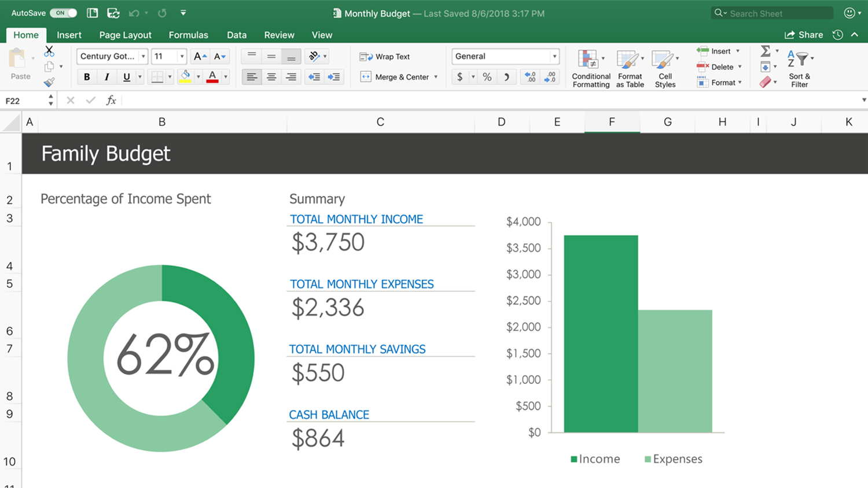The height and width of the screenshot is (488, 868).
Task: Click the AutoSum sigma icon
Action: click(765, 51)
